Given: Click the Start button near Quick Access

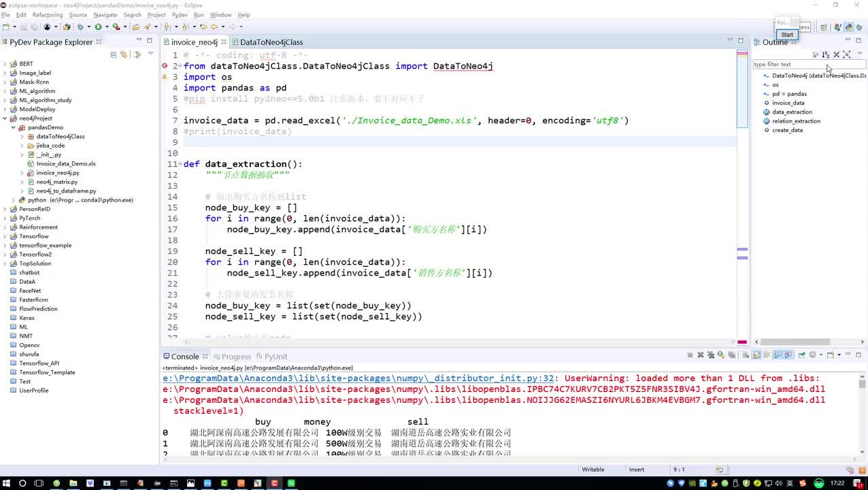Looking at the screenshot, I should tap(787, 35).
